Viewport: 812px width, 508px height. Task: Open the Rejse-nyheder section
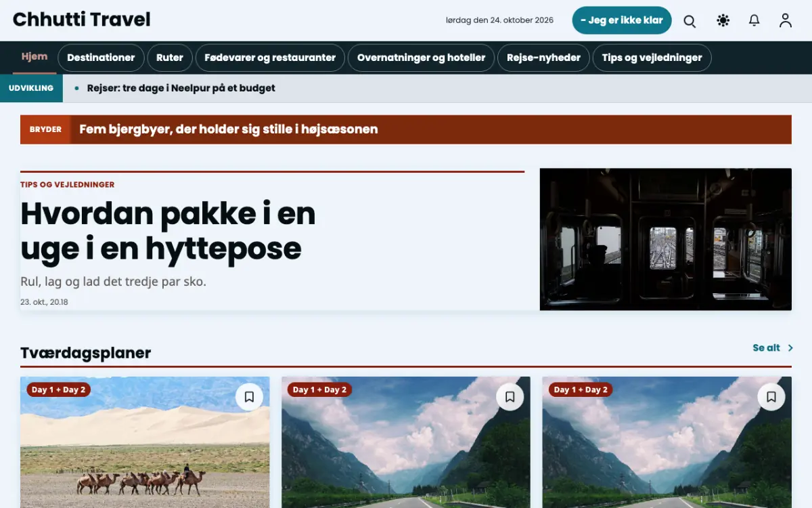tap(543, 58)
